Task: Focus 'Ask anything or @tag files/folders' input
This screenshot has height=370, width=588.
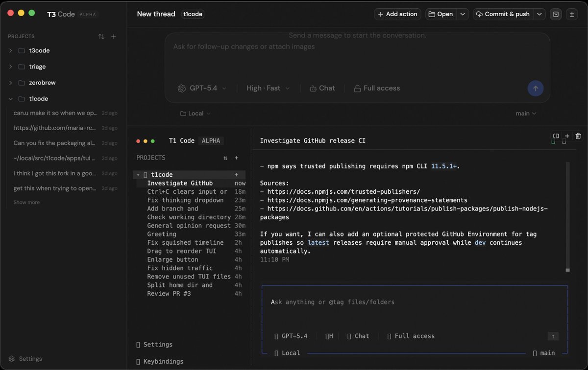Action: pos(414,302)
